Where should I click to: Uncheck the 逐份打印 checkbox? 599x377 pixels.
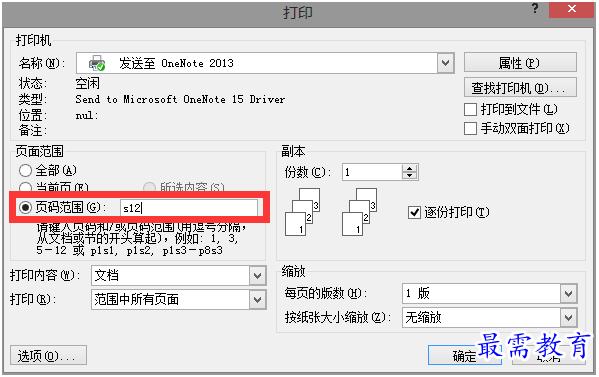point(414,212)
